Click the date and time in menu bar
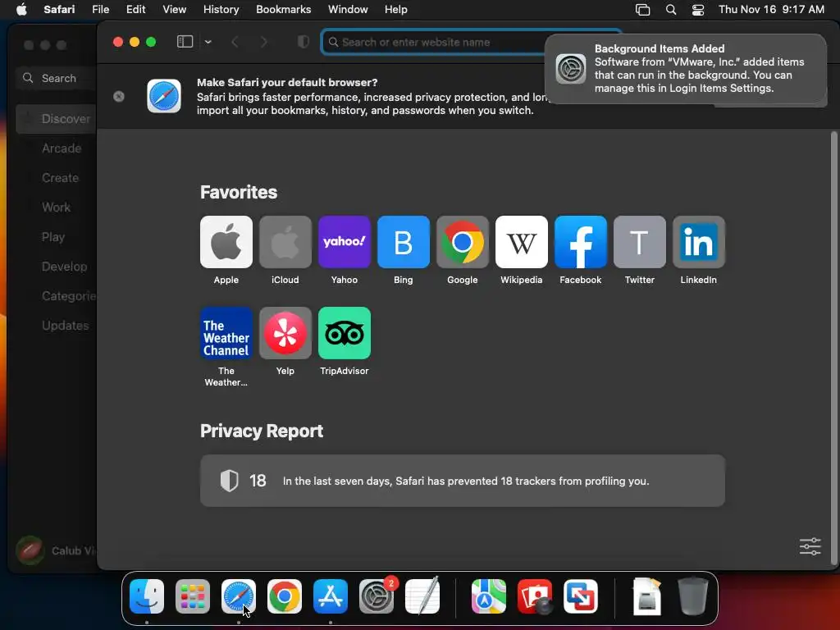 771,9
